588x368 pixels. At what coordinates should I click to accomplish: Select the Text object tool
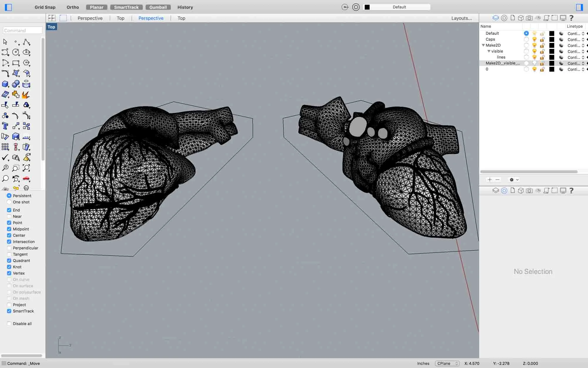5,126
